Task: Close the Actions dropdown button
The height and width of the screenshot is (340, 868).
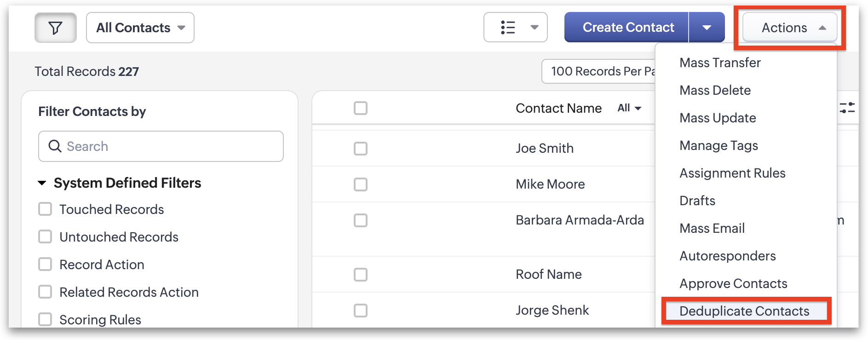Action: [790, 28]
